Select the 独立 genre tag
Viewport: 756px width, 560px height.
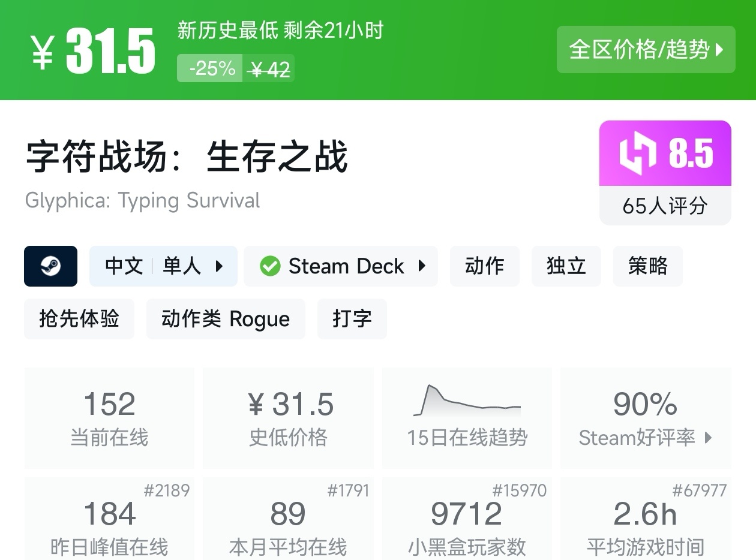(566, 266)
